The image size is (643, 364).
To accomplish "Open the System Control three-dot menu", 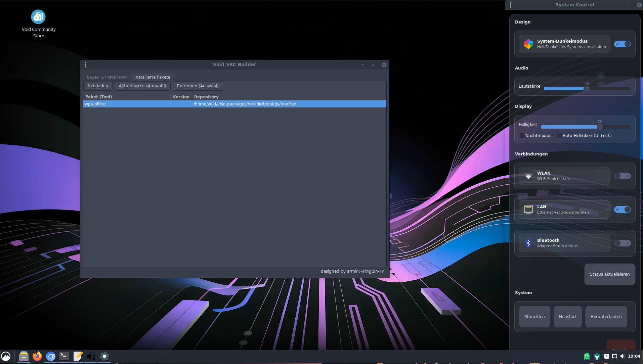I will (x=511, y=5).
